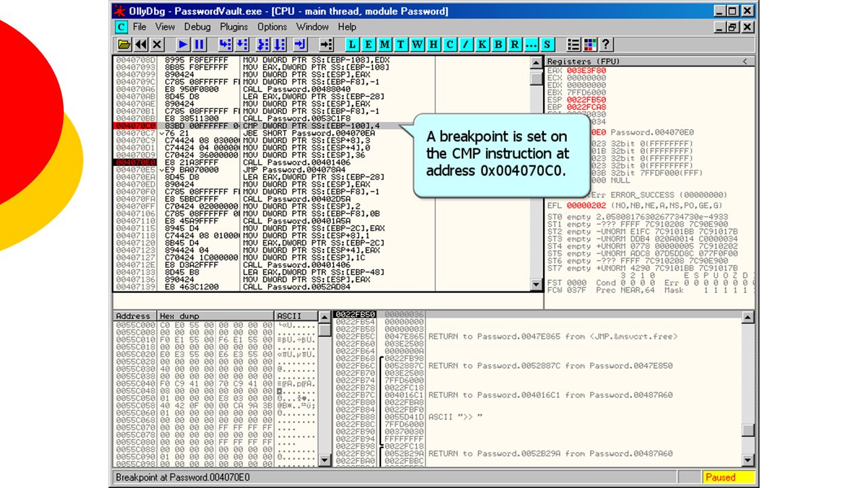Click the registers header < arrow

click(x=745, y=61)
